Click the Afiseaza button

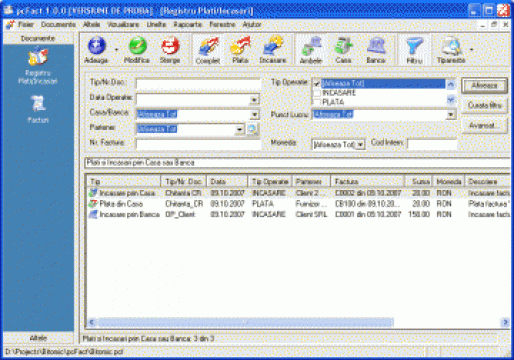(485, 86)
